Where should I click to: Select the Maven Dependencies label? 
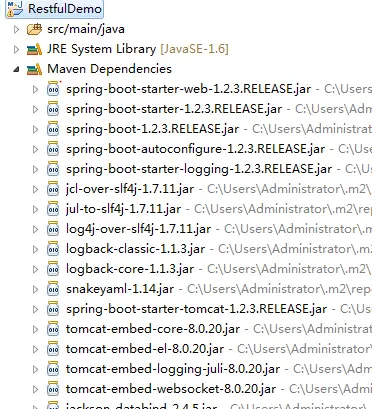(109, 69)
